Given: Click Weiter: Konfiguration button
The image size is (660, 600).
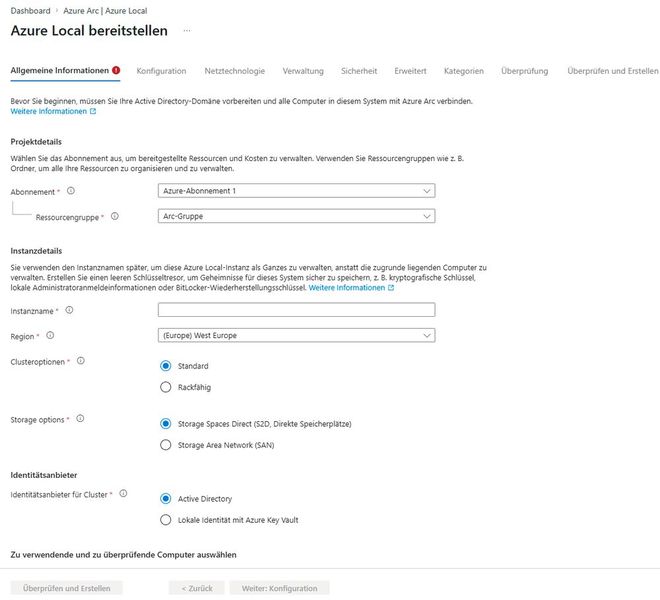Looking at the screenshot, I should (x=279, y=588).
